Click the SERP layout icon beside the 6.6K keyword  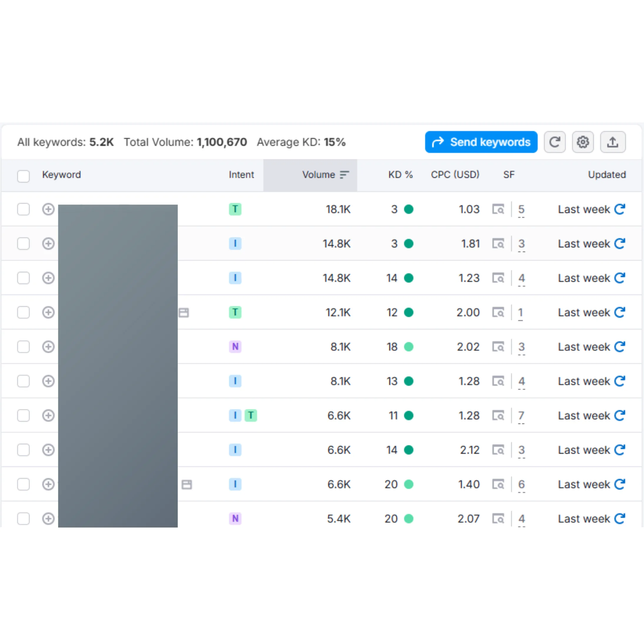pyautogui.click(x=187, y=484)
